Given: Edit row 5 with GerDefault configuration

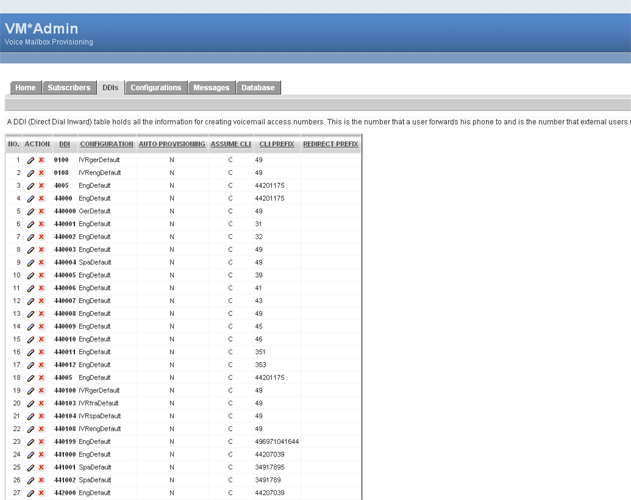Looking at the screenshot, I should (x=31, y=211).
